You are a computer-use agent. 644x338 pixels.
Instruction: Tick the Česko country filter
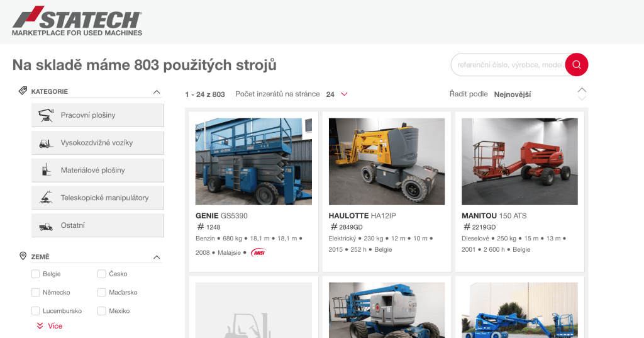point(102,274)
